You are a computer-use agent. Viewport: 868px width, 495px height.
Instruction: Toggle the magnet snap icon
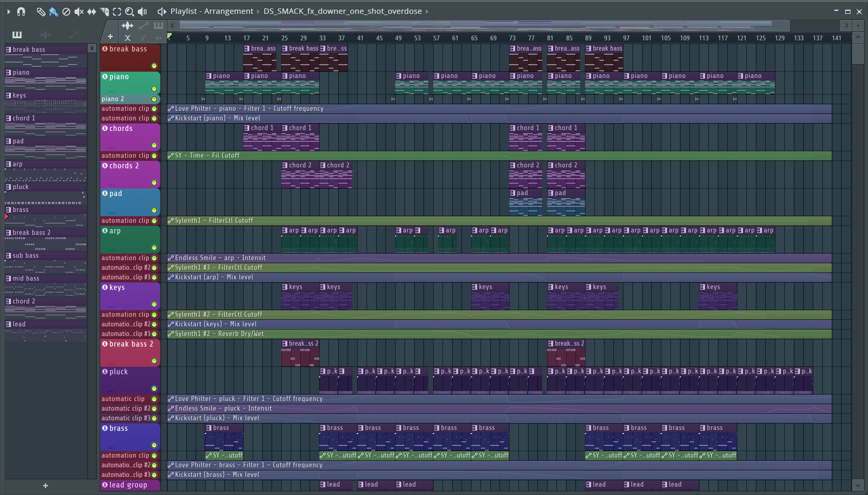(21, 11)
